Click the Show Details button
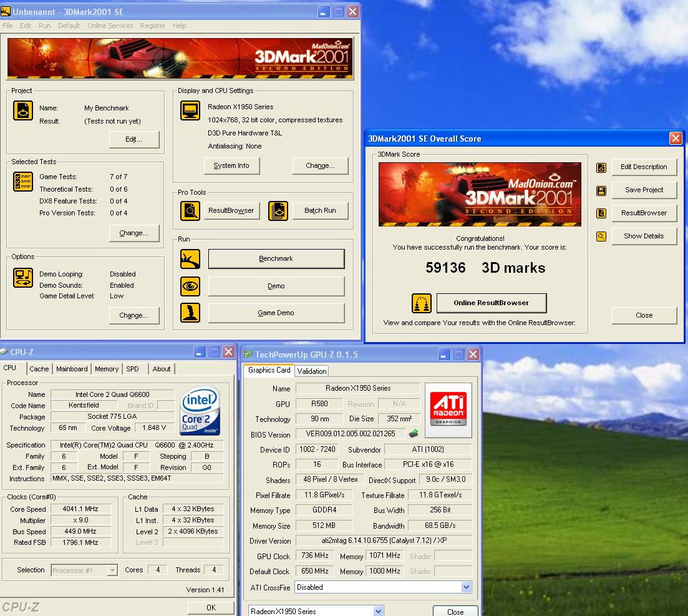The height and width of the screenshot is (616, 688). [644, 236]
